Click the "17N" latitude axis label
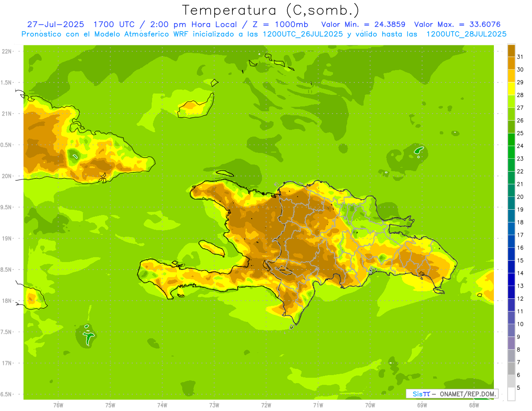Screen dimensions: 532x411 click(x=7, y=363)
